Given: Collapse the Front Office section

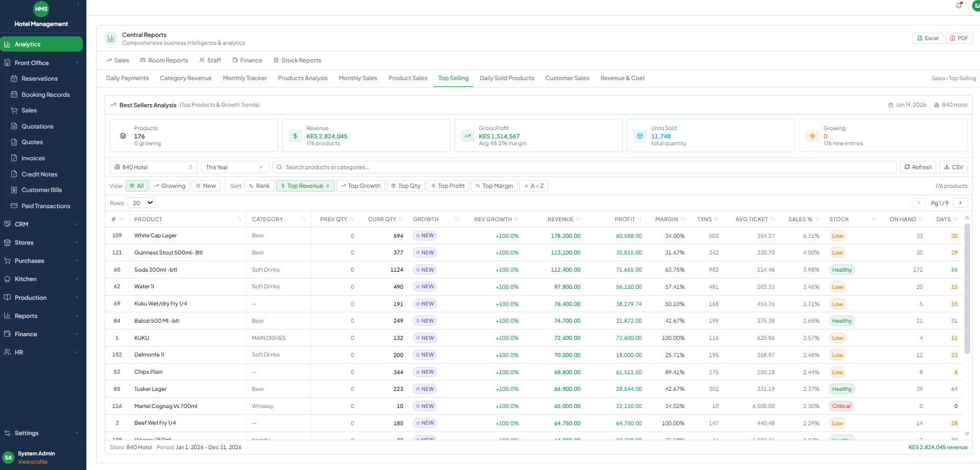Looking at the screenshot, I should [77, 63].
